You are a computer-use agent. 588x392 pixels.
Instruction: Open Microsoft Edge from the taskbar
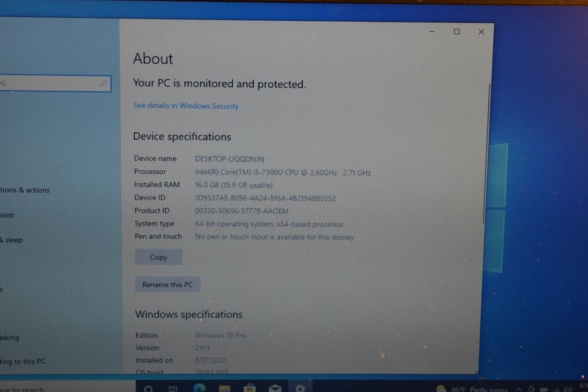(x=198, y=388)
